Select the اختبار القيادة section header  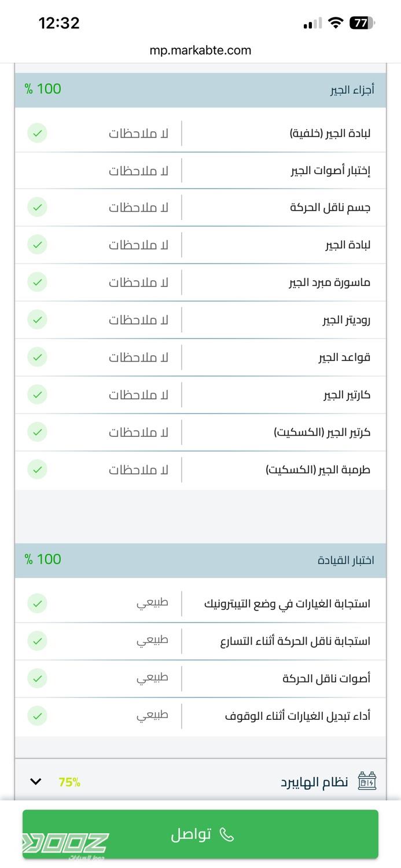pyautogui.click(x=200, y=560)
